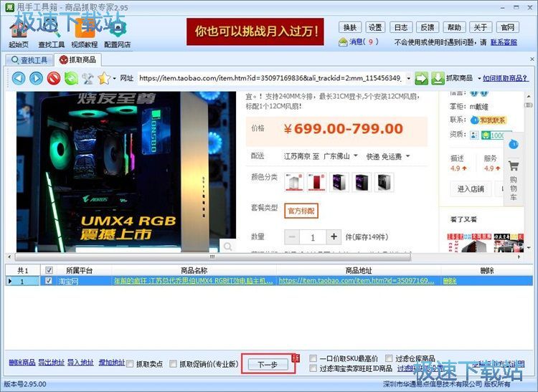Go back with the blue left arrow
This screenshot has height=392, width=538.
tap(19, 78)
